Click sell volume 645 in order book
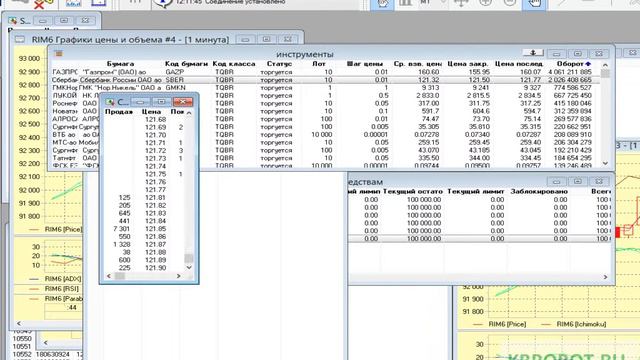640x360 pixels. pyautogui.click(x=124, y=213)
